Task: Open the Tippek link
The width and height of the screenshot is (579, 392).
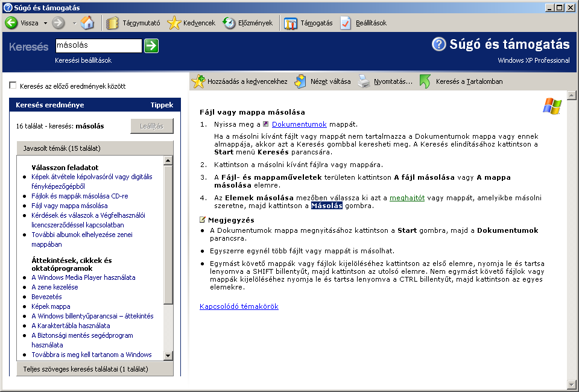Action: pyautogui.click(x=162, y=105)
